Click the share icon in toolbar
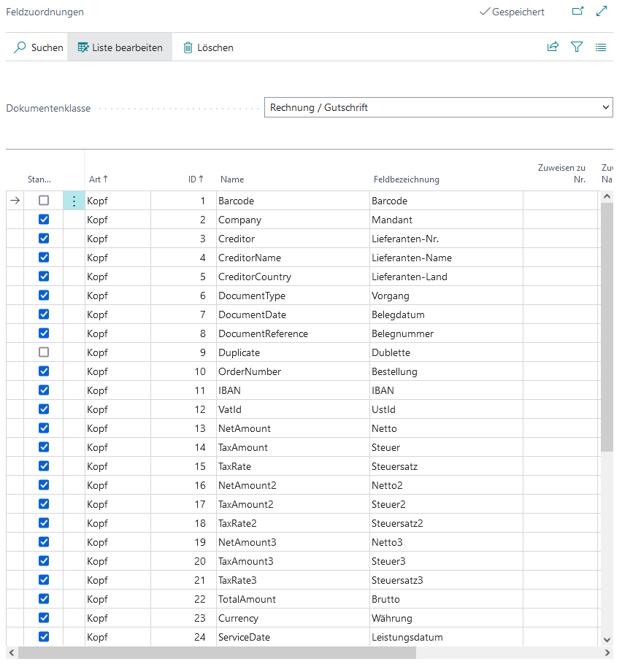This screenshot has height=672, width=622. (553, 47)
